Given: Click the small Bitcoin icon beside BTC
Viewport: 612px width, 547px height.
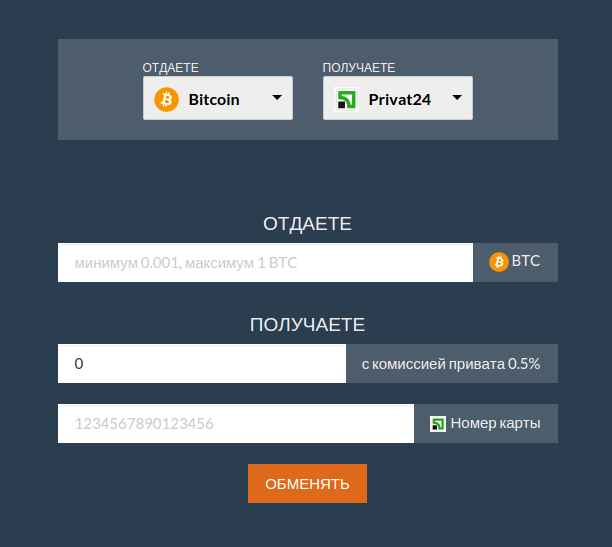Looking at the screenshot, I should (x=498, y=262).
